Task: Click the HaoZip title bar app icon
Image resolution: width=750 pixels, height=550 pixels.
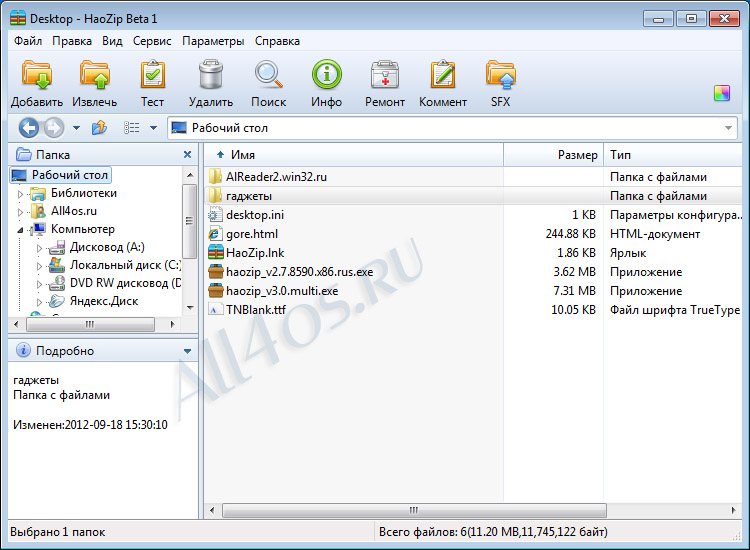Action: click(18, 18)
